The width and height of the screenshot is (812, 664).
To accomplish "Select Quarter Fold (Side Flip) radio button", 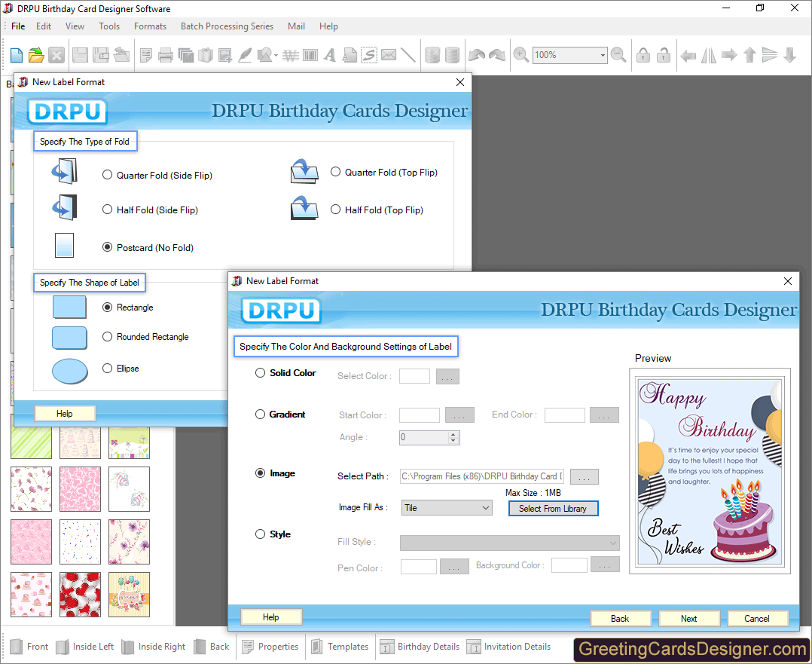I will coord(107,175).
